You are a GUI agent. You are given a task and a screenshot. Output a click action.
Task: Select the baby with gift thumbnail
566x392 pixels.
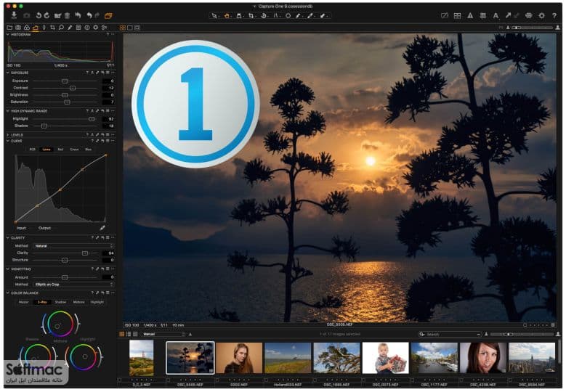point(386,358)
